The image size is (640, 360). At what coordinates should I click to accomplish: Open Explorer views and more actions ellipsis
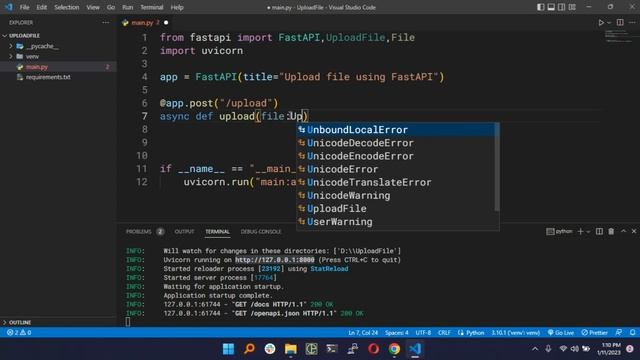click(106, 22)
